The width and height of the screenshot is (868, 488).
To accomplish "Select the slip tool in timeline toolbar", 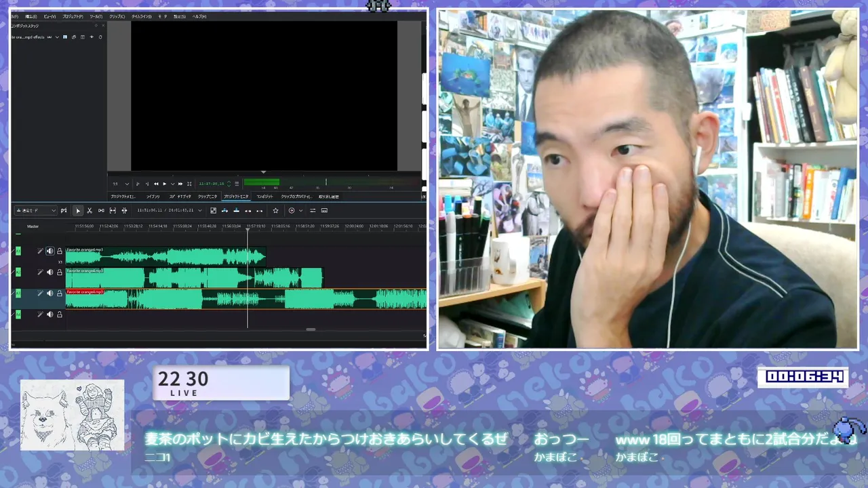I will pyautogui.click(x=113, y=210).
